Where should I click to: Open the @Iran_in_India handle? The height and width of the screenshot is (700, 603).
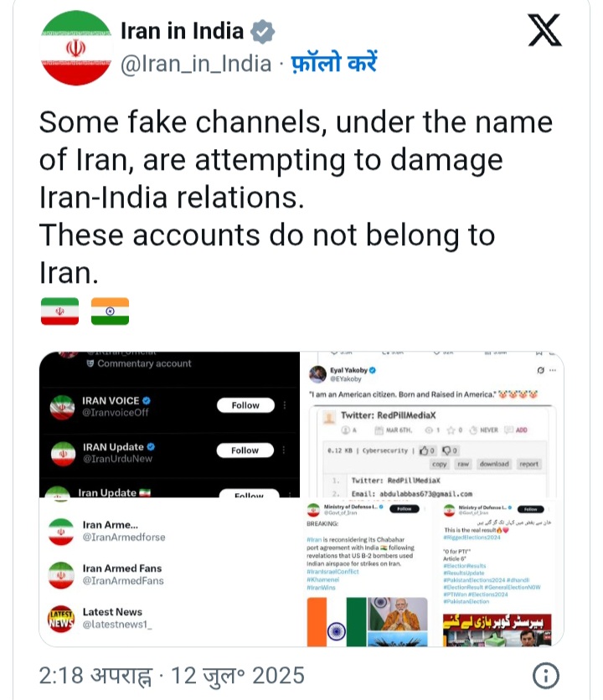196,64
